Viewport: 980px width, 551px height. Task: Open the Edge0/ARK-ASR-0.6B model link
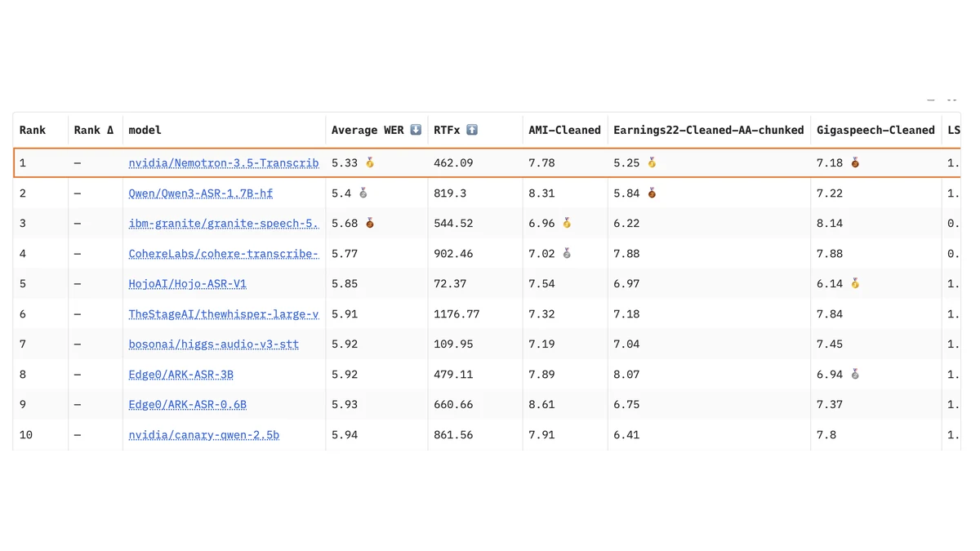pos(188,404)
